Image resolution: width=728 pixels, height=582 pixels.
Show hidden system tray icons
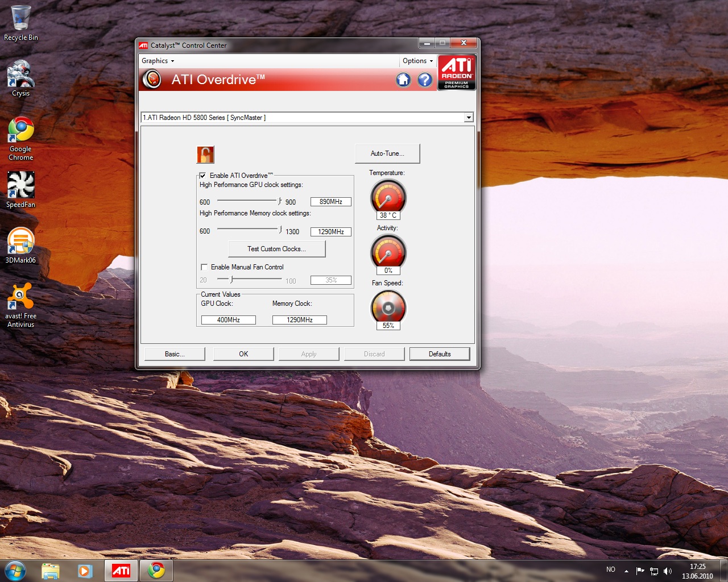pos(626,571)
